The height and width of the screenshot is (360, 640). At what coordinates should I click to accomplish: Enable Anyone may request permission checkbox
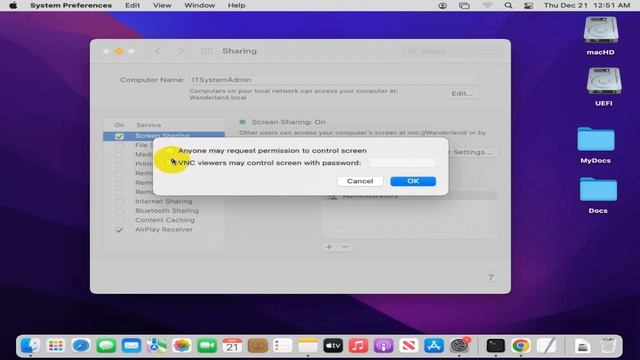click(169, 151)
